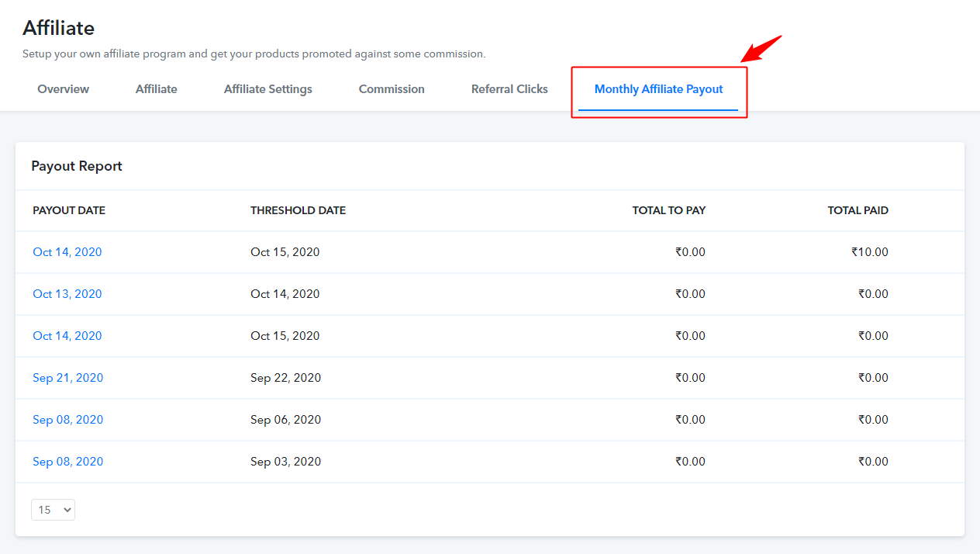
Task: Open the third row's Oct 14, 2020 link
Action: 67,335
